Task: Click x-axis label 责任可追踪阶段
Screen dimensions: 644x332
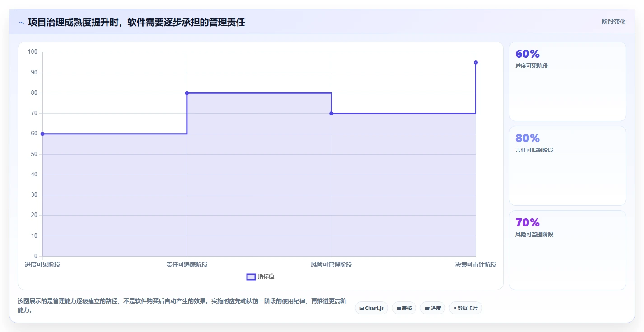Action: pyautogui.click(x=187, y=264)
